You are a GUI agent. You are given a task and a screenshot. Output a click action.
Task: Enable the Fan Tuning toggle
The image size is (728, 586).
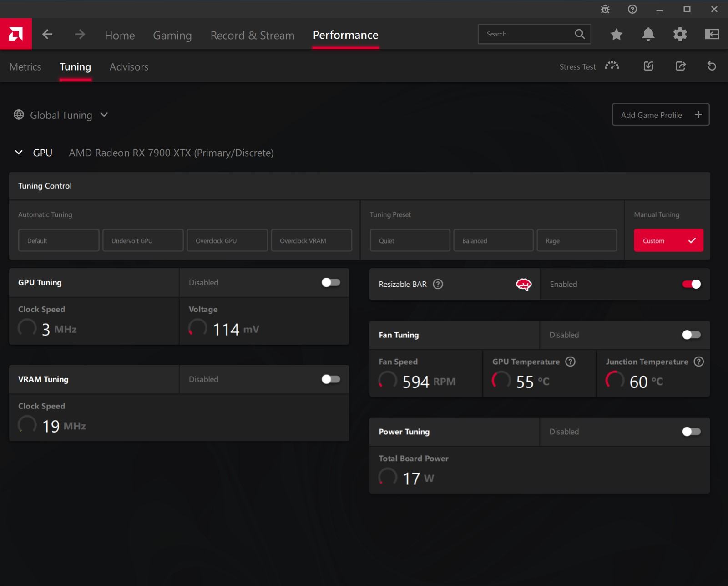tap(692, 335)
